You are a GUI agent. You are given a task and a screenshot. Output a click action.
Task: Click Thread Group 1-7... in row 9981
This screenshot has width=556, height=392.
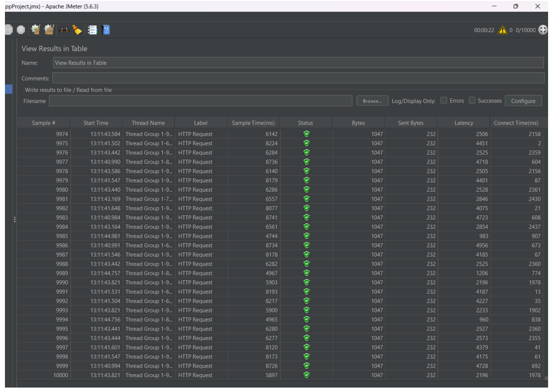click(149, 199)
